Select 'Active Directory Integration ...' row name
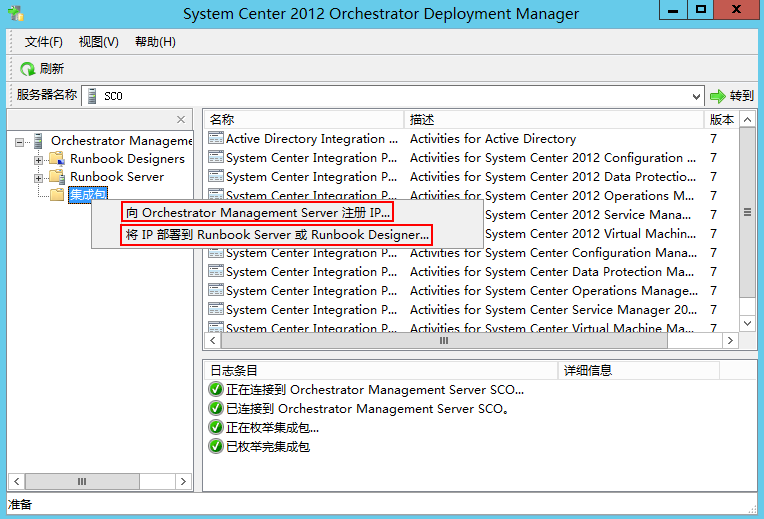 (312, 138)
